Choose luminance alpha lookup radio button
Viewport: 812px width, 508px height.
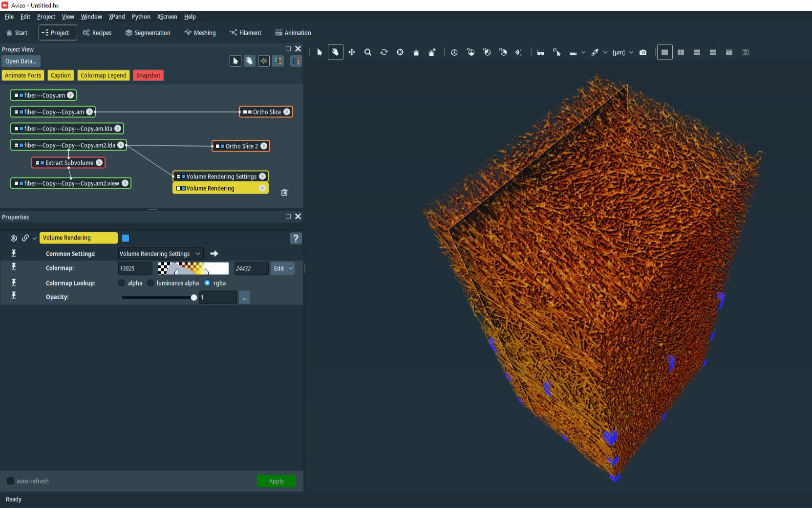click(150, 283)
